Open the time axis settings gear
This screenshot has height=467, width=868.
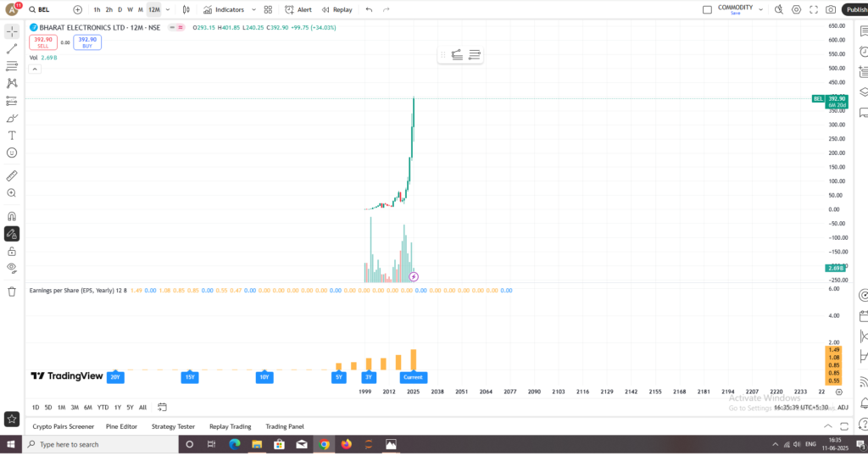(838, 392)
